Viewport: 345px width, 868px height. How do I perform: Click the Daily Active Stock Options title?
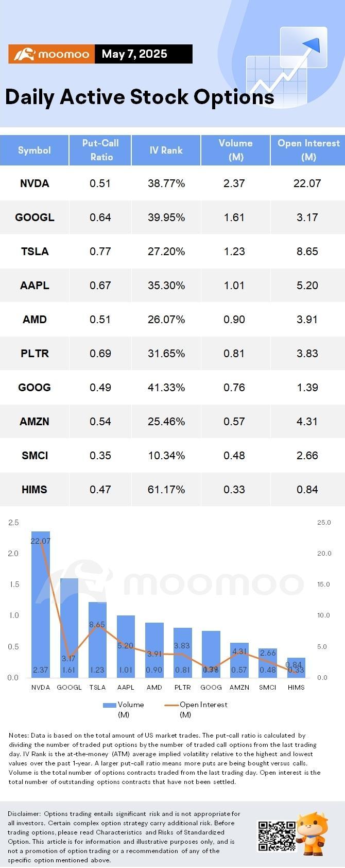140,97
